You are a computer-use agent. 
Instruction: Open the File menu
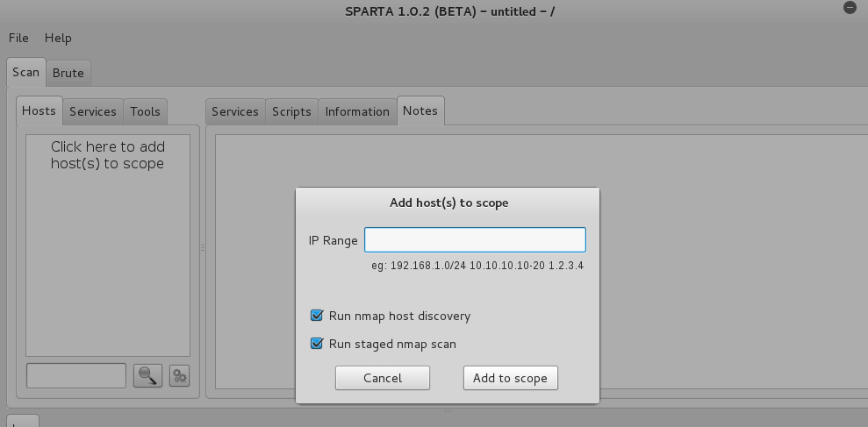(x=18, y=39)
